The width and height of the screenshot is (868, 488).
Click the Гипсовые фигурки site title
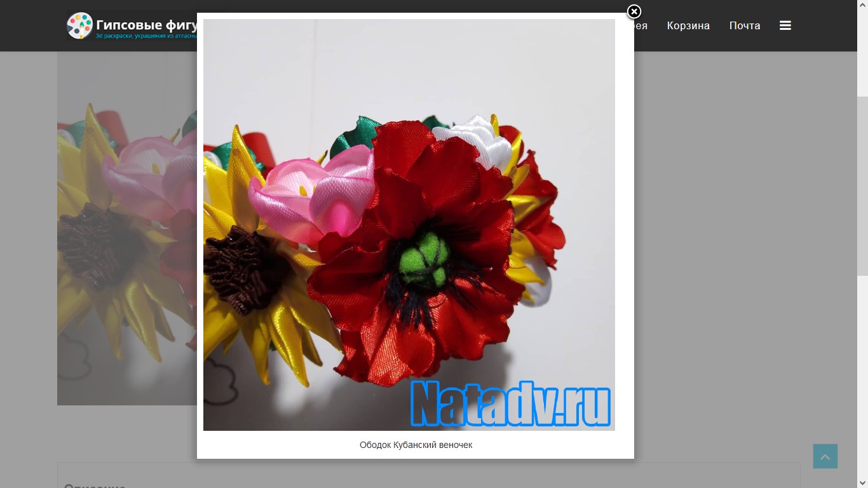pyautogui.click(x=147, y=25)
